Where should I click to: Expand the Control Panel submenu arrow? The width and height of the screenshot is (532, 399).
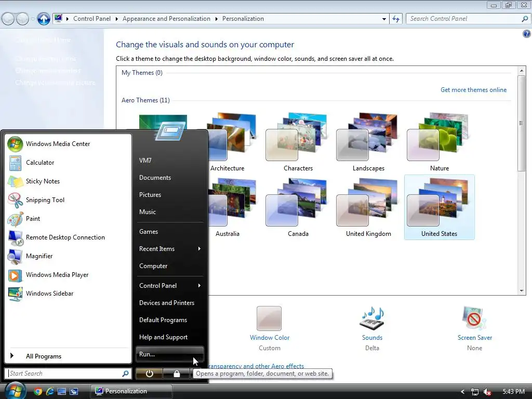click(x=199, y=286)
